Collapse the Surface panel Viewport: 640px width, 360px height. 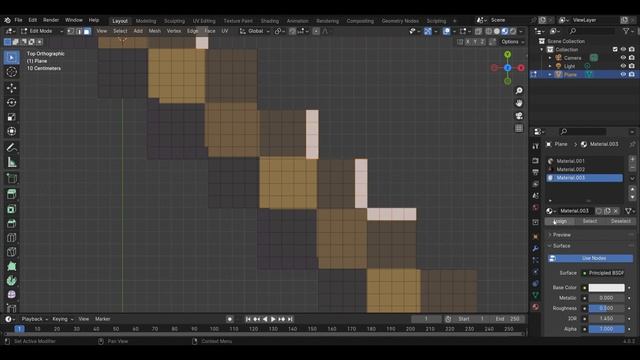click(561, 246)
